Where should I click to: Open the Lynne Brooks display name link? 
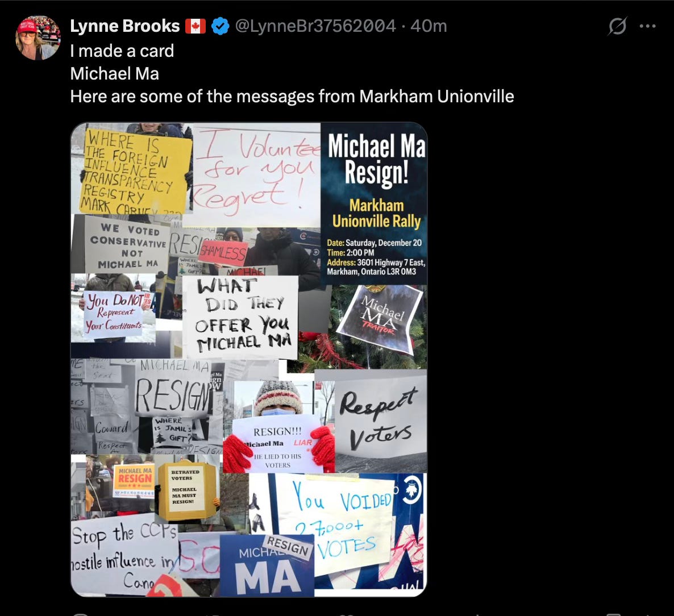tap(124, 26)
